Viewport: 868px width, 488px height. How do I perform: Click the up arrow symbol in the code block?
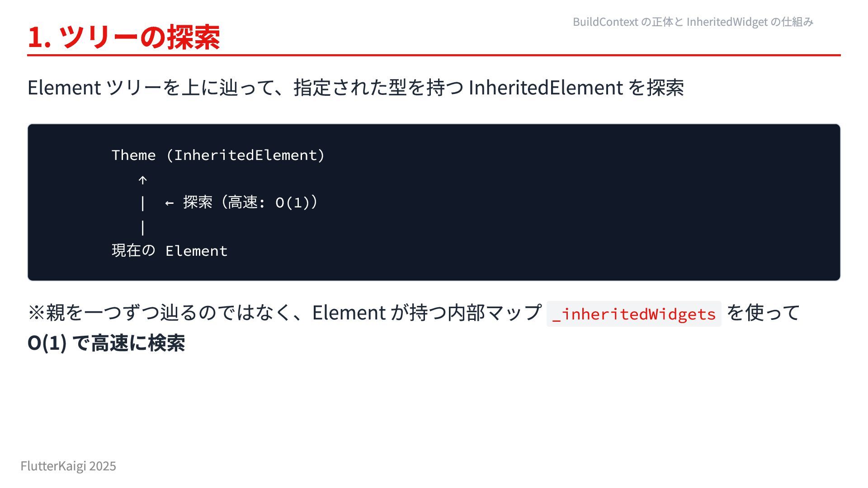pyautogui.click(x=142, y=181)
